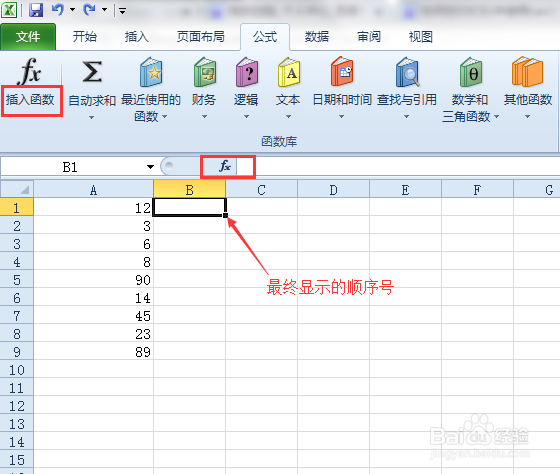Expand the Text (文本) dropdown arrow
560x474 pixels.
pos(288,116)
